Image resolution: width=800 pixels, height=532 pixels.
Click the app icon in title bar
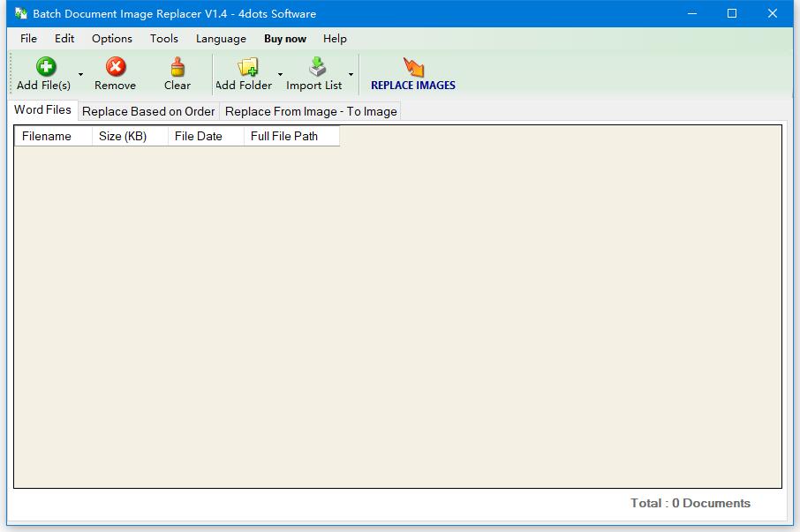coord(21,13)
